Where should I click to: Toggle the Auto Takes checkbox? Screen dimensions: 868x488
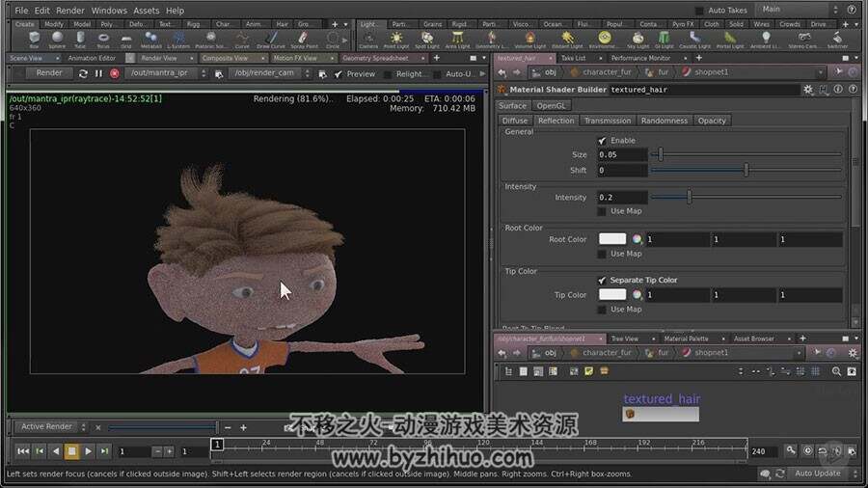pos(699,10)
